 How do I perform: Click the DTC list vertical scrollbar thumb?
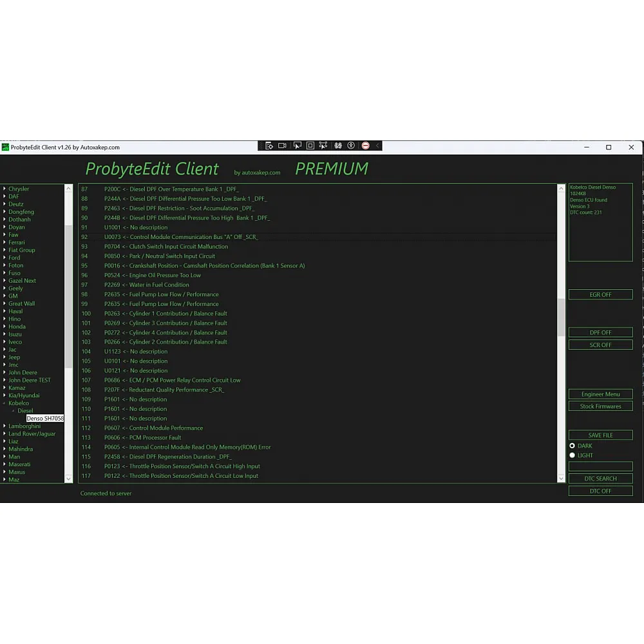(x=561, y=313)
